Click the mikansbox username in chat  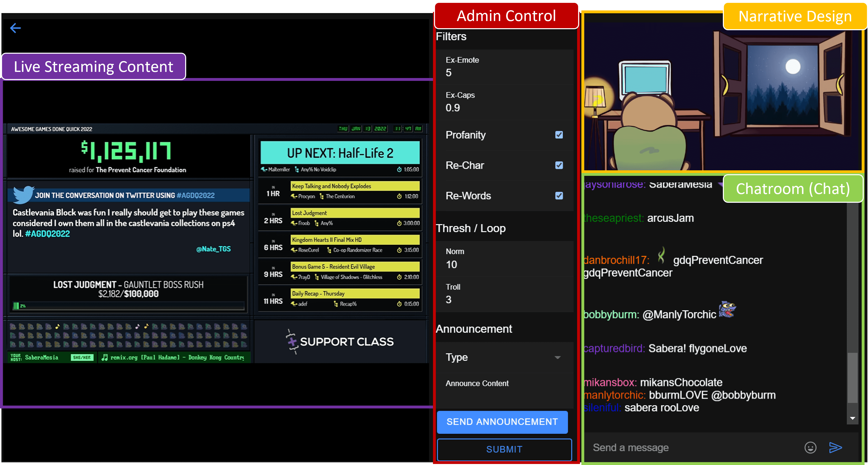click(x=610, y=382)
